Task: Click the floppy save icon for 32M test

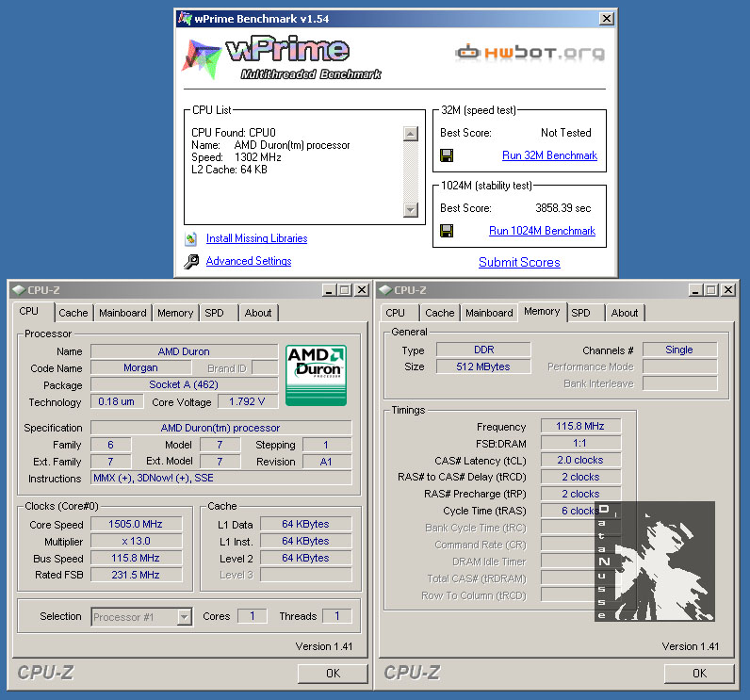Action: (x=447, y=155)
